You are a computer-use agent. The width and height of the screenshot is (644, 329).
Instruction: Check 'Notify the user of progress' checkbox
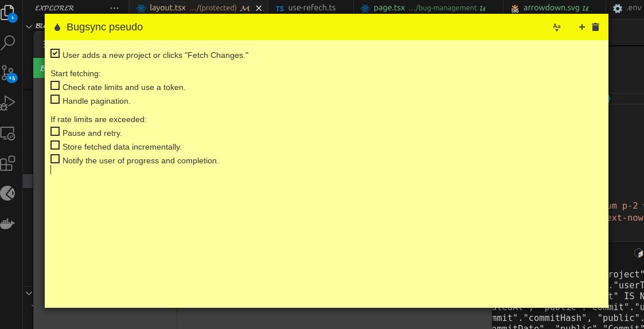55,159
